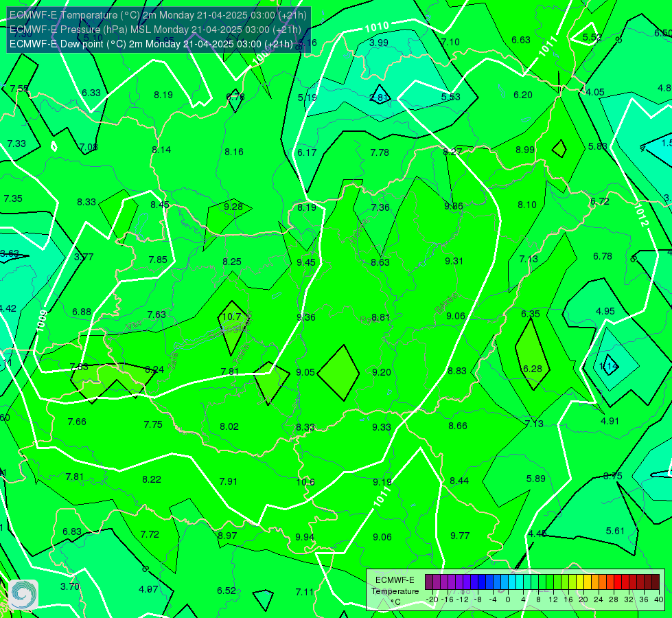
Task: Click the 6.88 temperature value
Action: (x=82, y=312)
